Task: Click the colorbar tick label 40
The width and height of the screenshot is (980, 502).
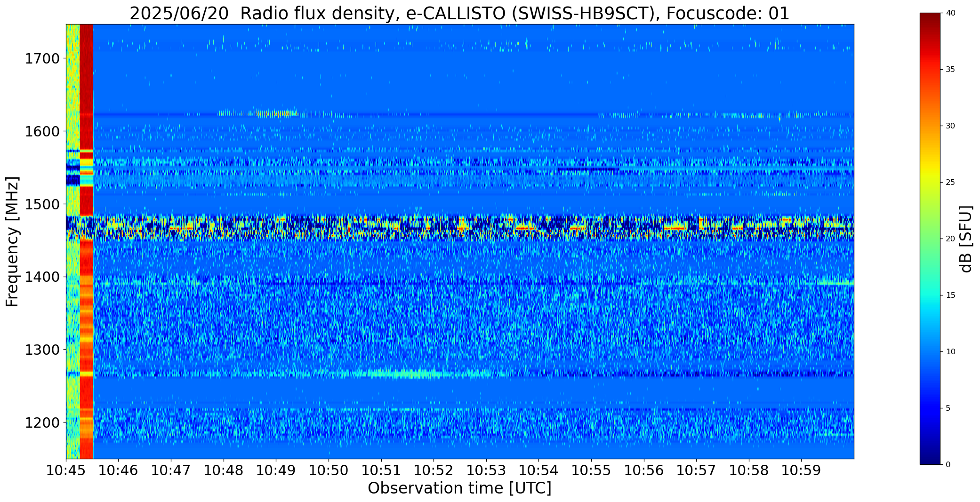Action: click(x=950, y=13)
